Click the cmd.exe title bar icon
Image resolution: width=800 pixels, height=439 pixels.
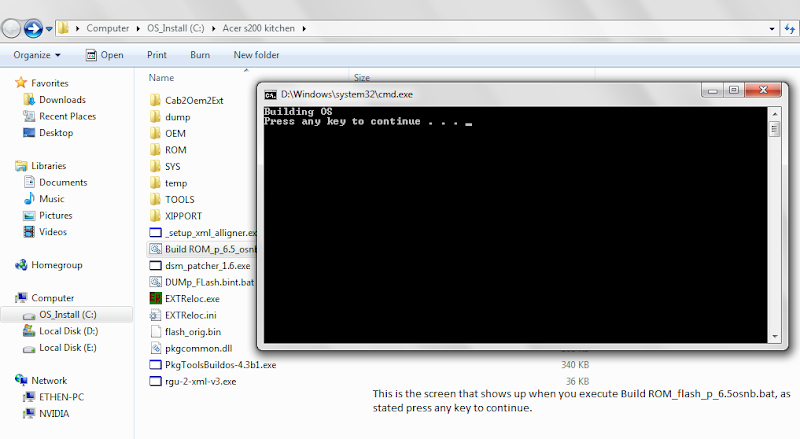(x=270, y=95)
